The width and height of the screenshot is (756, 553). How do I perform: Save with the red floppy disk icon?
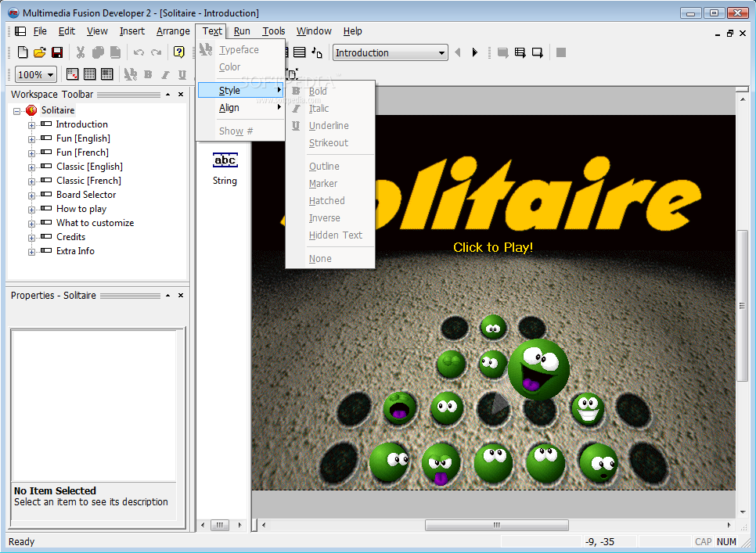(x=57, y=52)
